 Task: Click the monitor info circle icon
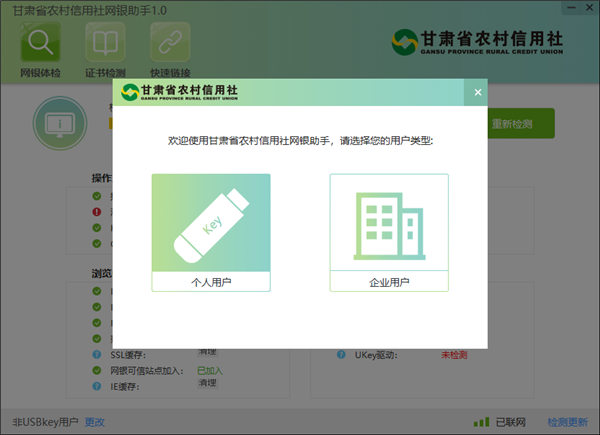60,123
